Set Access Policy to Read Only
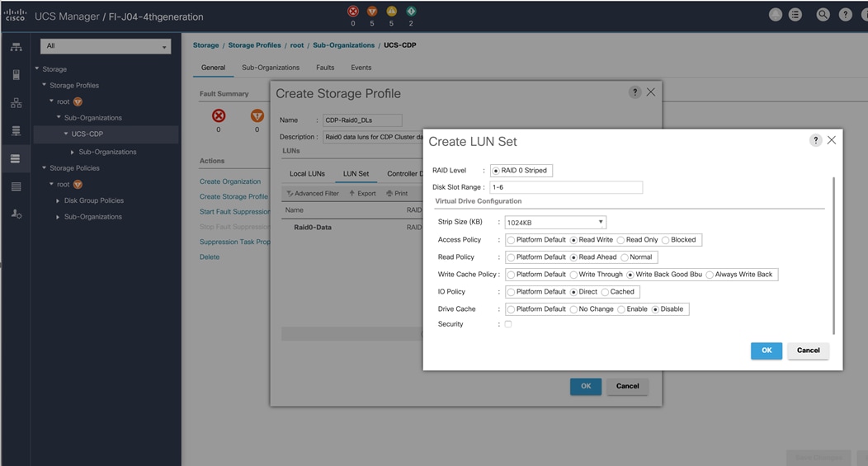Screen dimensions: 868x466 pos(621,240)
